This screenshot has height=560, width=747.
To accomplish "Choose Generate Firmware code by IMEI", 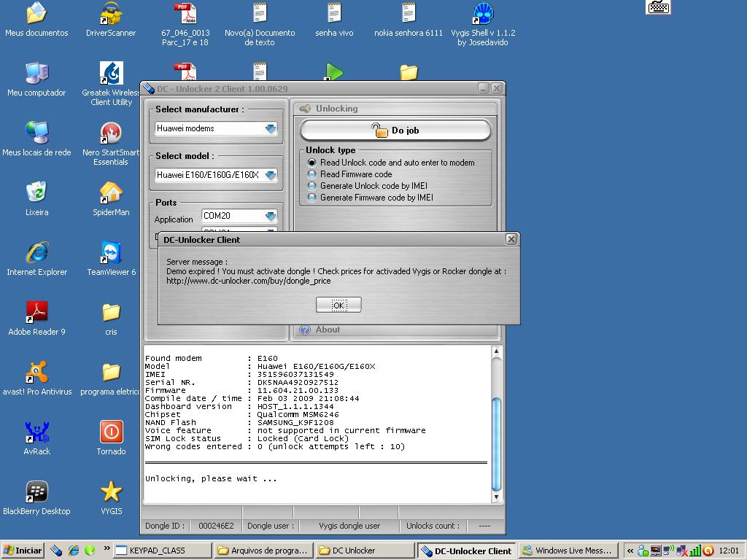I will 312,198.
